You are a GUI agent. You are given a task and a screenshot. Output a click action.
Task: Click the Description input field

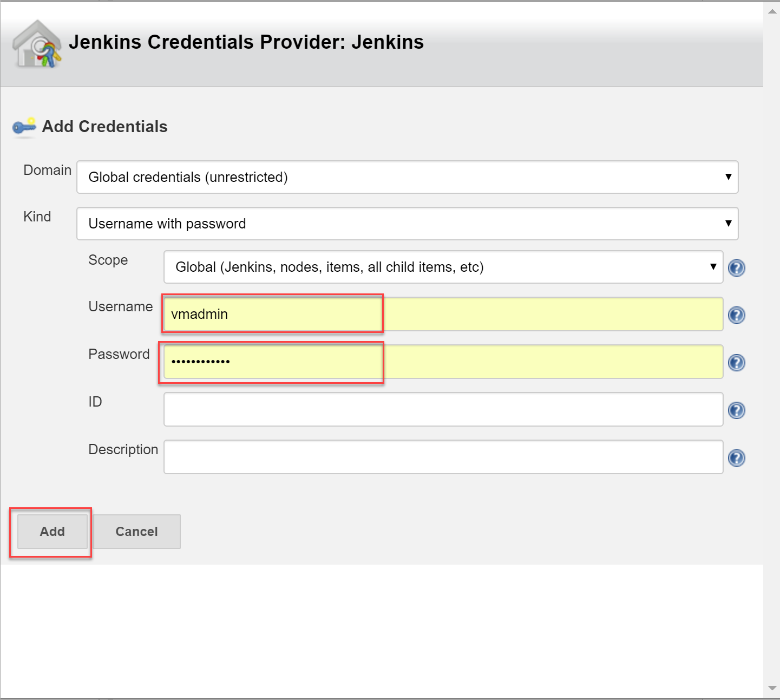coord(443,457)
